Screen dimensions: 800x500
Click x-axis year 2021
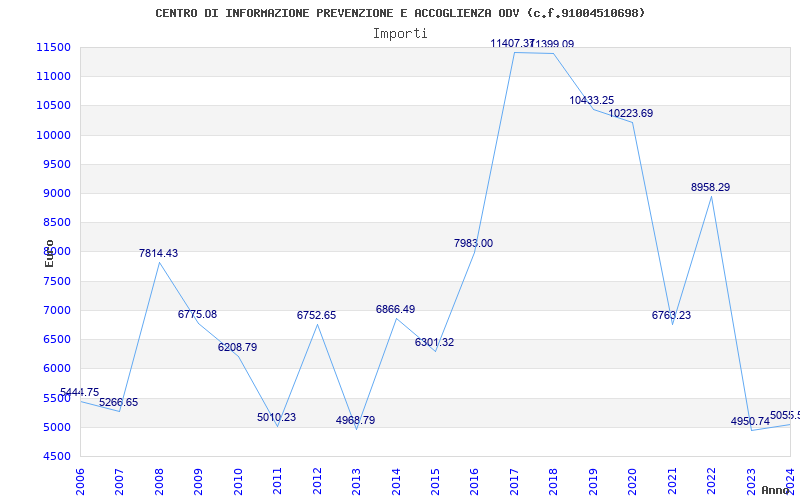[x=672, y=482]
